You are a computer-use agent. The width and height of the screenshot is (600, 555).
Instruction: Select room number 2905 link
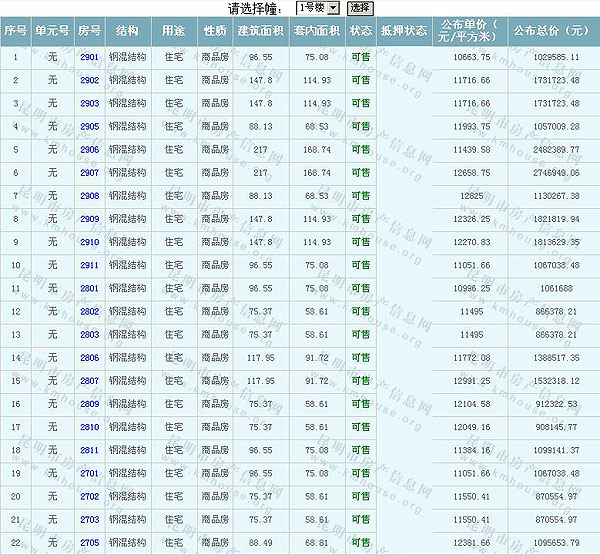pyautogui.click(x=90, y=127)
